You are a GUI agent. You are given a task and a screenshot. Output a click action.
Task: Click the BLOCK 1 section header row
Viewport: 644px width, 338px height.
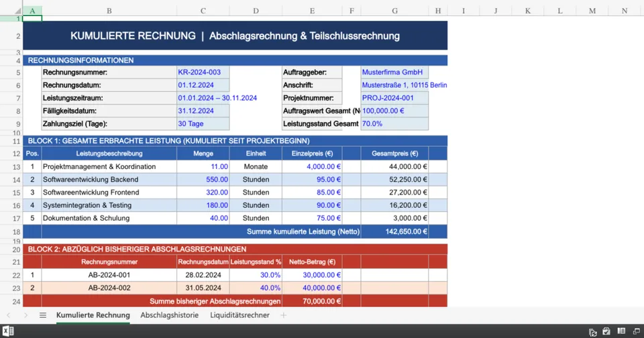click(235, 141)
